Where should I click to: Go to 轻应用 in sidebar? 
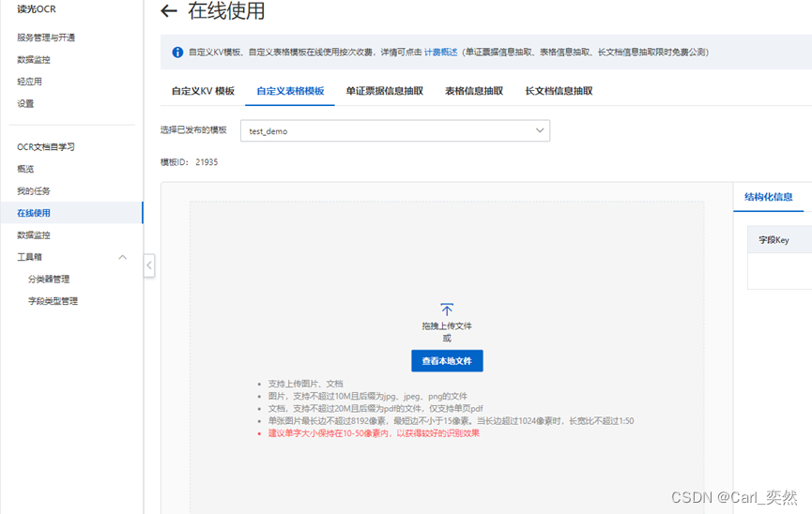click(29, 82)
